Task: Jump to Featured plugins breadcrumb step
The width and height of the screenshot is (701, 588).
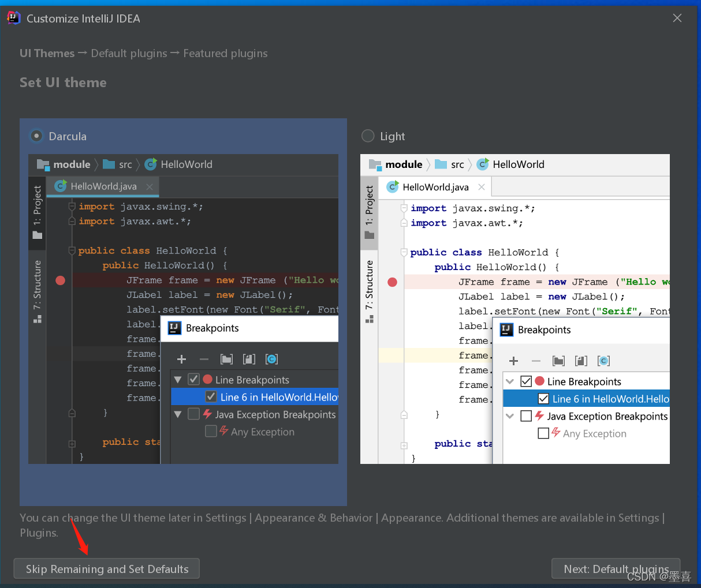Action: (x=225, y=53)
